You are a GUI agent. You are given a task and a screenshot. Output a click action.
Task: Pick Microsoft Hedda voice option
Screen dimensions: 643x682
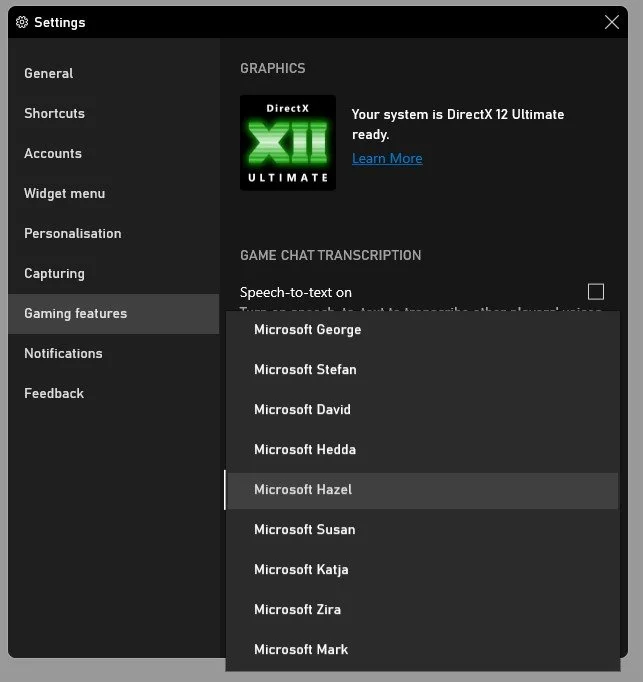coord(422,450)
